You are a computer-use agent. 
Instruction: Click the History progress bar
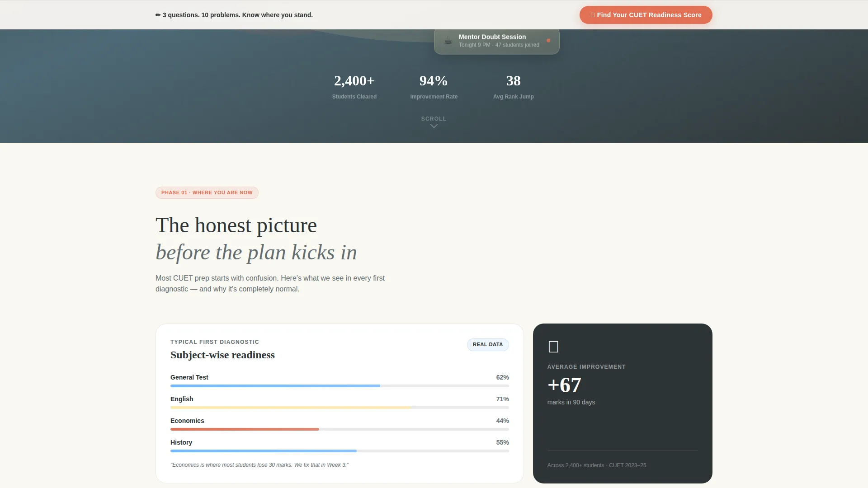click(340, 451)
